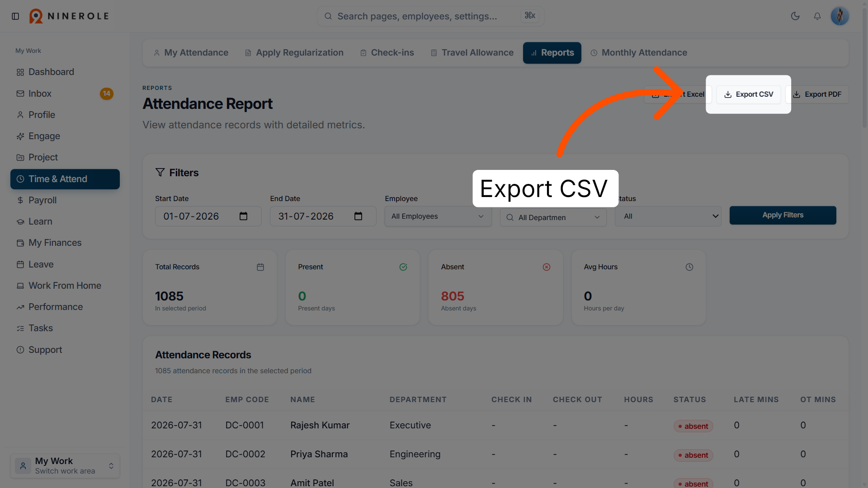Open Work From Home
The width and height of the screenshot is (868, 488).
pyautogui.click(x=65, y=286)
